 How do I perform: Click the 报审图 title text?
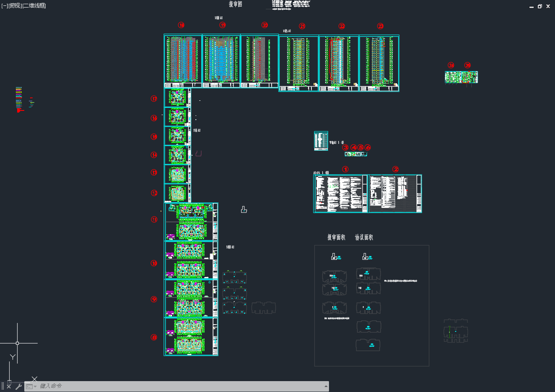point(235,4)
